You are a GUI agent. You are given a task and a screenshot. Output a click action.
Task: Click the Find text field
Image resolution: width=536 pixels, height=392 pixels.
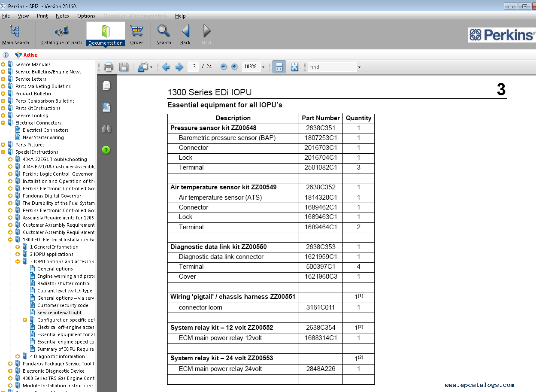(332, 67)
